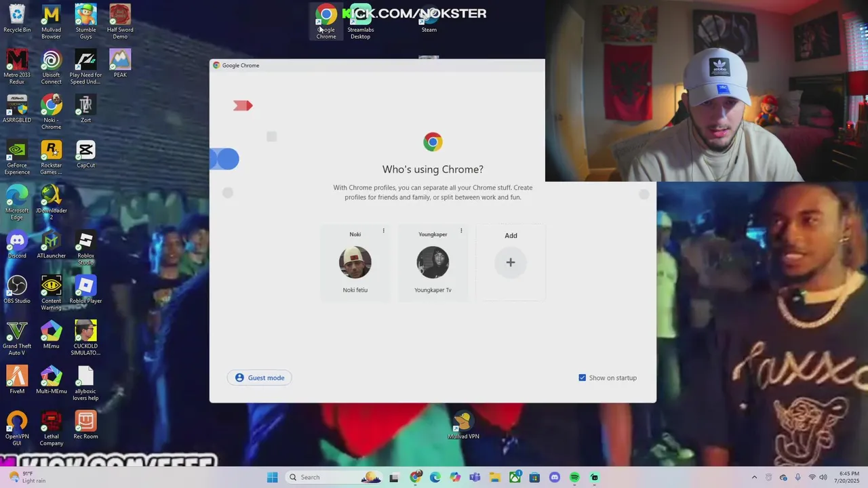Launch Lethal Company desktop icon

click(x=51, y=429)
